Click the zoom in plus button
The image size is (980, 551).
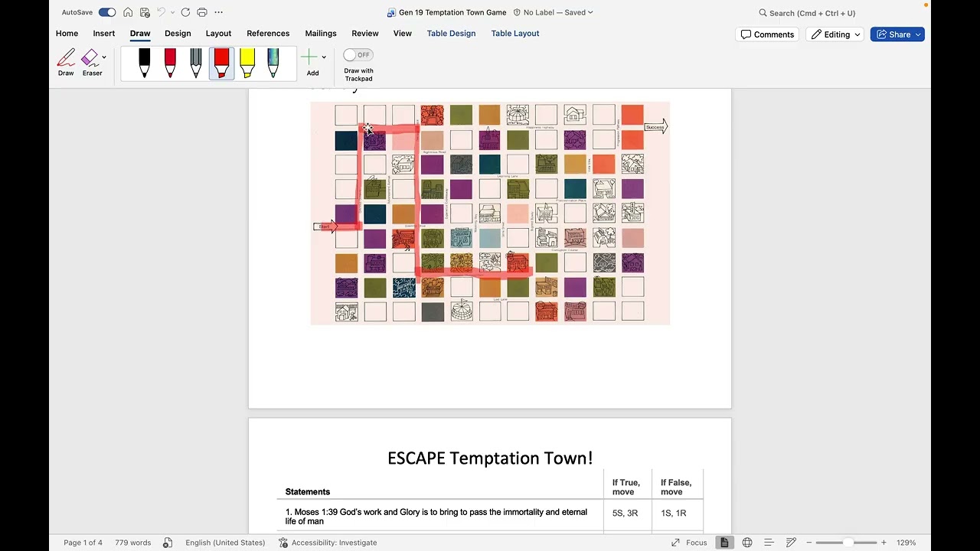(884, 543)
